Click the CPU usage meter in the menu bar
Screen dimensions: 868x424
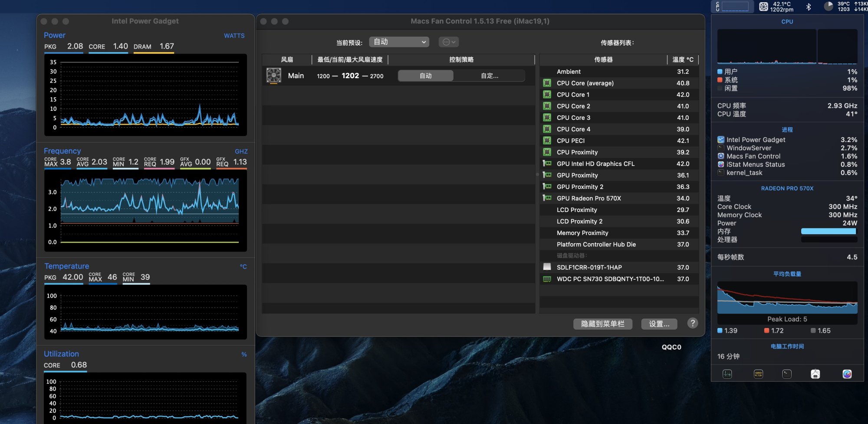point(732,7)
